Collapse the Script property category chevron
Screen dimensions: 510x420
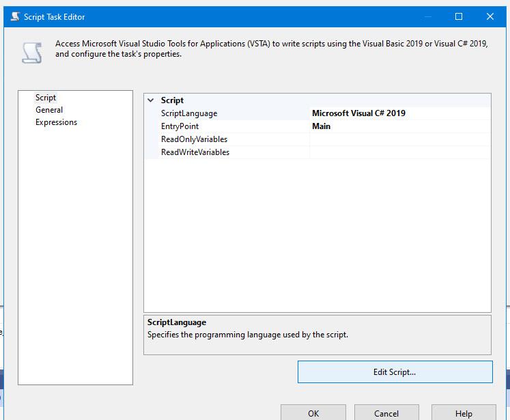tap(151, 100)
